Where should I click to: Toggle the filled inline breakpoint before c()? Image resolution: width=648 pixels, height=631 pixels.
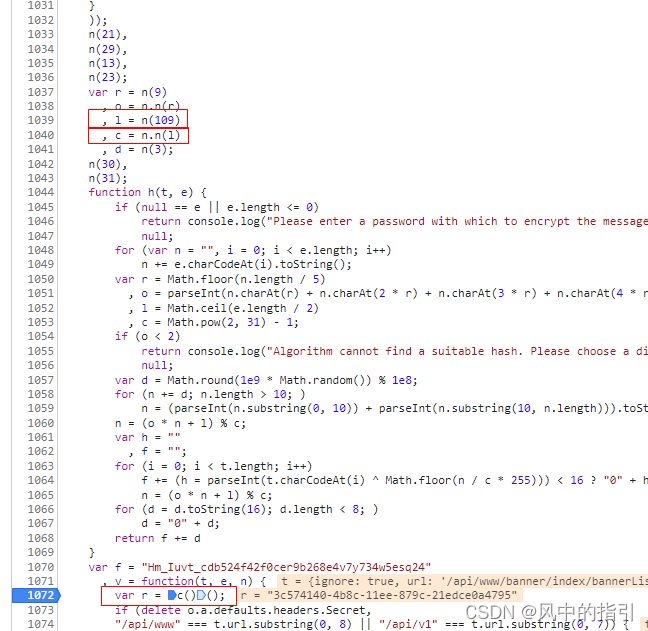coord(172,595)
